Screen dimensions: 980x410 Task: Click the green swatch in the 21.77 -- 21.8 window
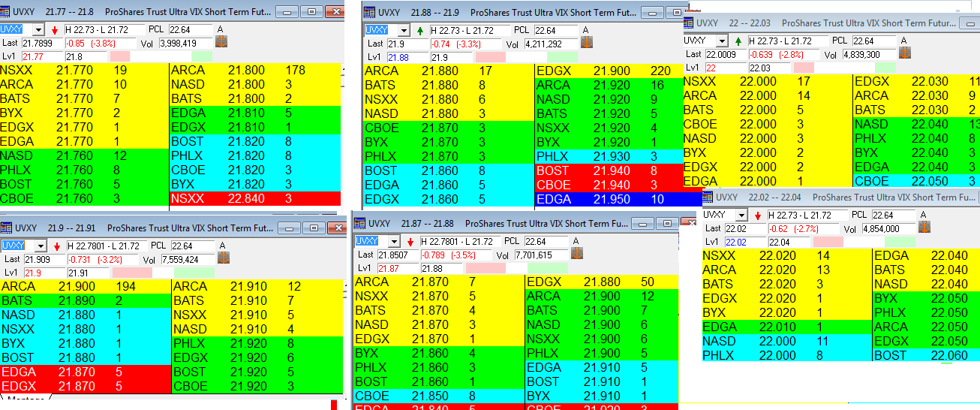[x=201, y=56]
